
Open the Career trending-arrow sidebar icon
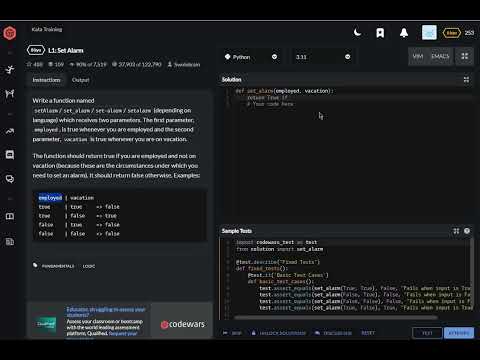tap(10, 131)
